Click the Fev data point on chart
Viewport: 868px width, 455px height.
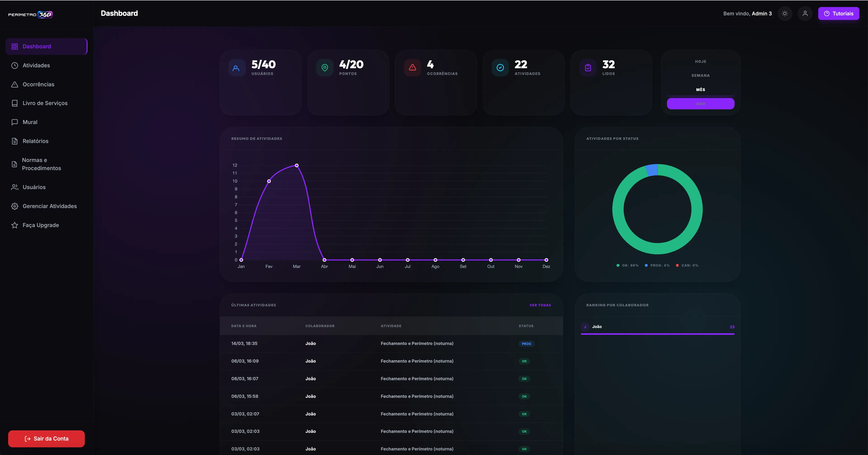(269, 181)
